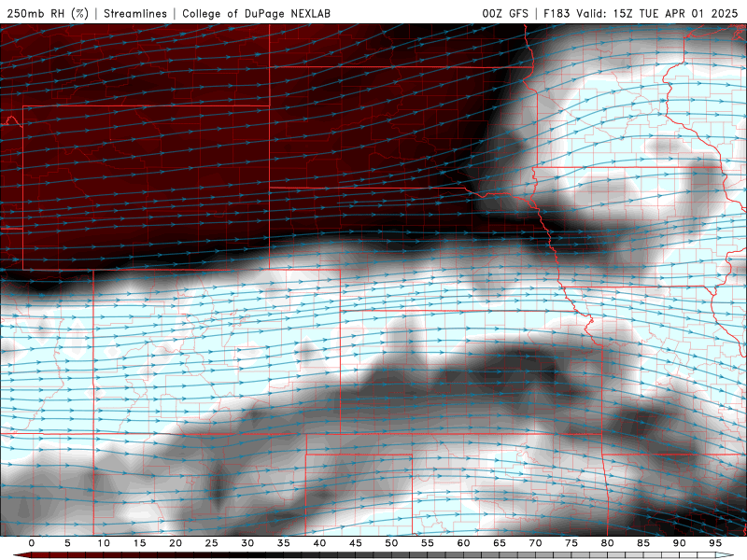The height and width of the screenshot is (560, 747).
Task: Pick the '75' color bar label
Action: (x=571, y=543)
